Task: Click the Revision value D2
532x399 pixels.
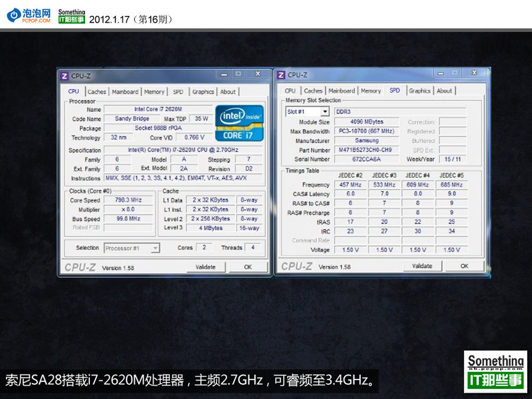Action: click(x=248, y=169)
